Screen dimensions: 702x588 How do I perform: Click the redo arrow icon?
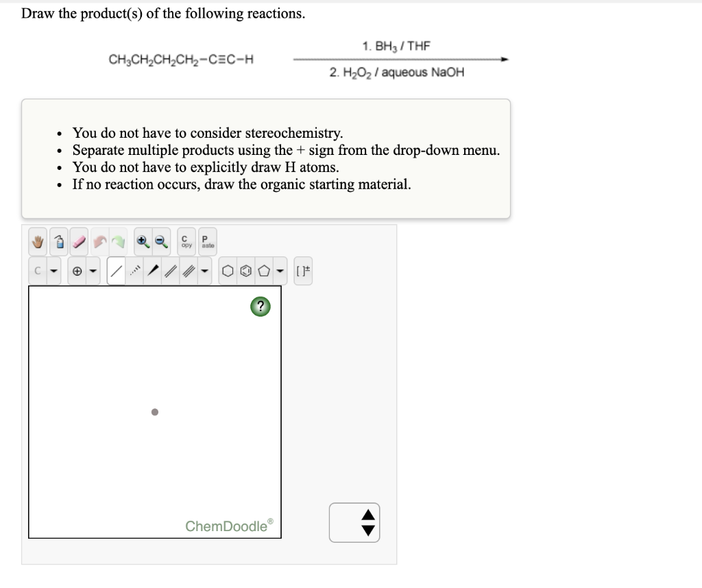[x=117, y=241]
